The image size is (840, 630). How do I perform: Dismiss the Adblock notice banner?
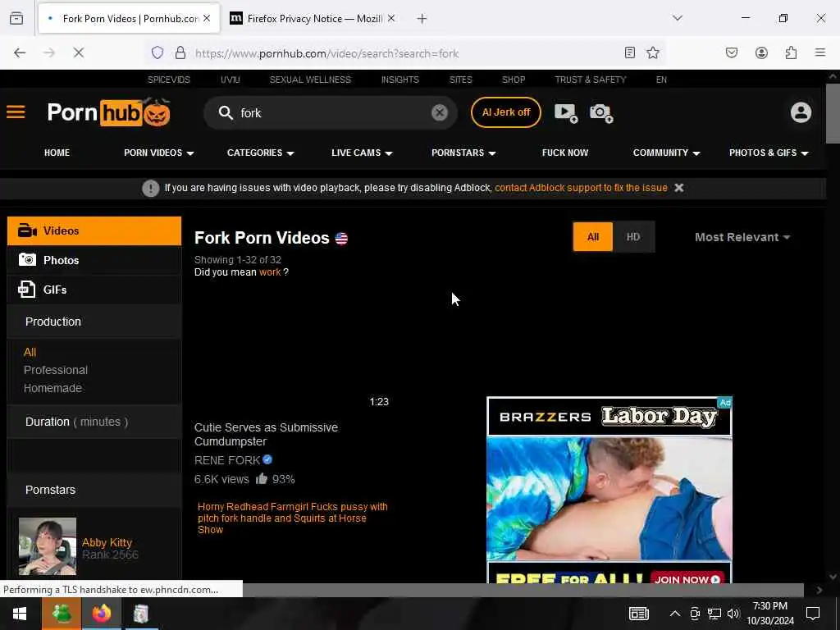678,188
